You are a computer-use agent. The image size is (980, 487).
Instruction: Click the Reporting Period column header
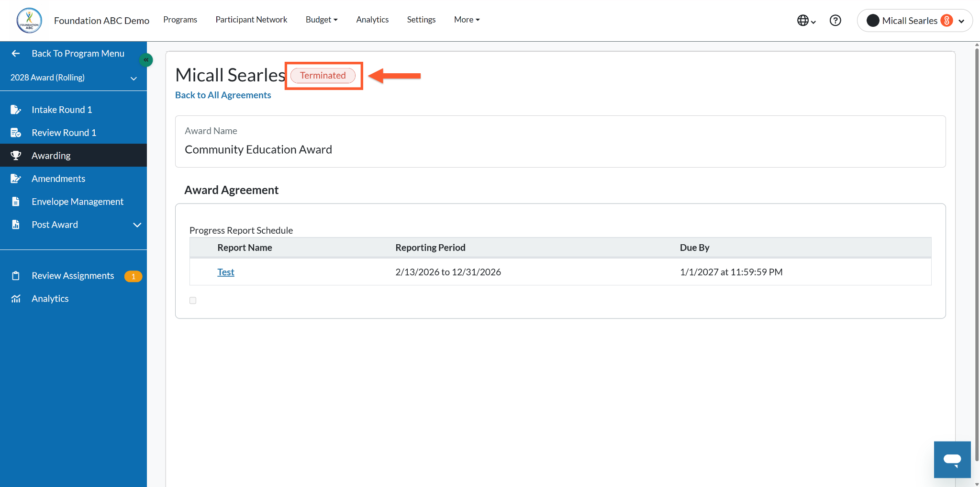[430, 248]
